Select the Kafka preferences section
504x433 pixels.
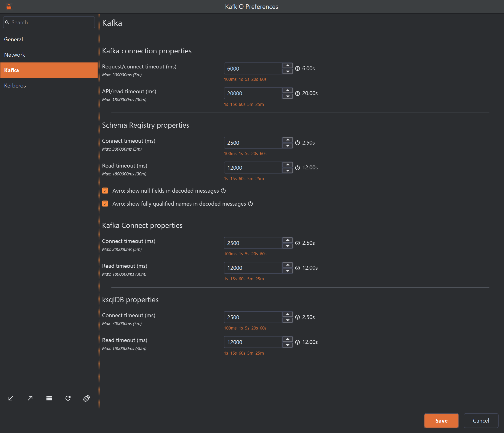click(49, 70)
